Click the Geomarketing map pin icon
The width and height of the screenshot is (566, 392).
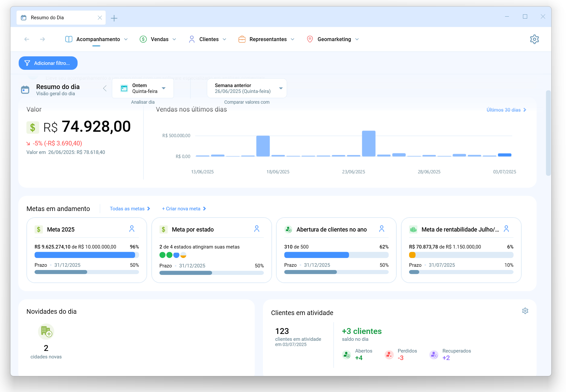click(310, 39)
